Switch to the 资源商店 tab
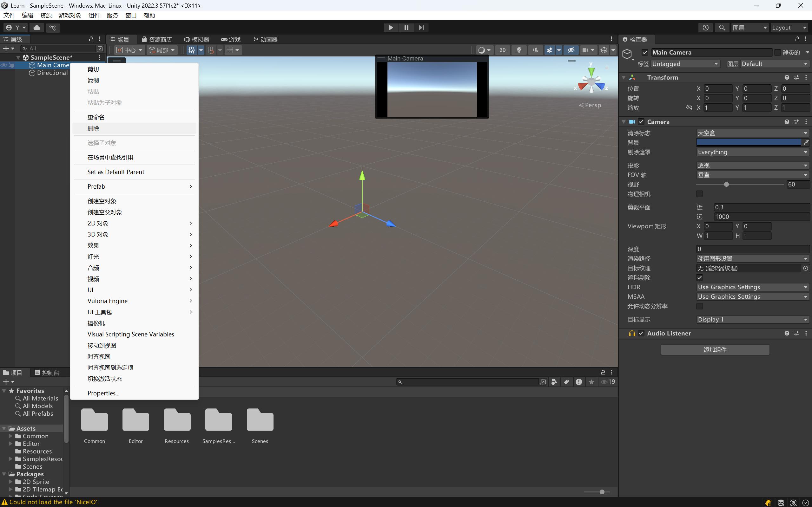Screen dimensions: 812x507 (157, 39)
